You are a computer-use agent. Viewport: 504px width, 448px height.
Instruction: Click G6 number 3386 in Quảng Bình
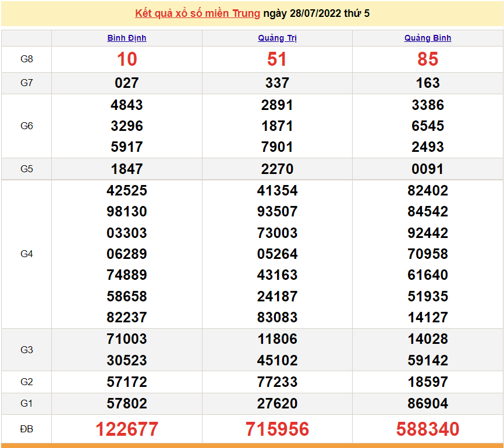[x=428, y=105]
